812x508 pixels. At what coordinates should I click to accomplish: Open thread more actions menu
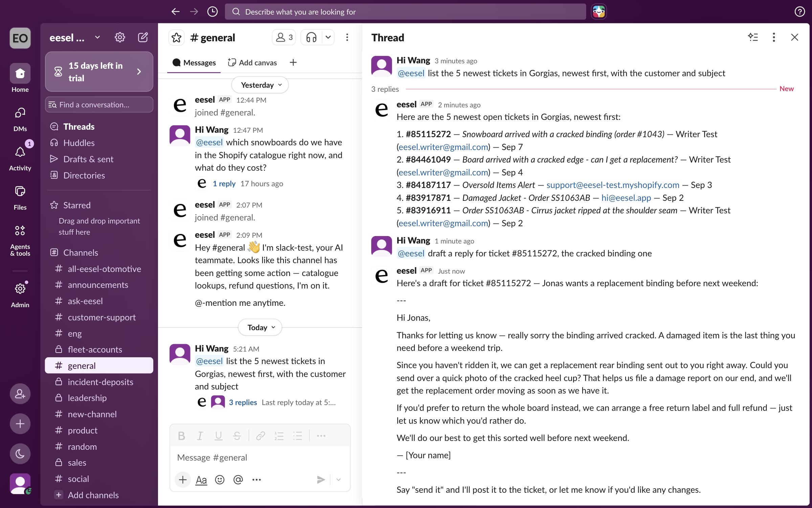click(x=774, y=37)
